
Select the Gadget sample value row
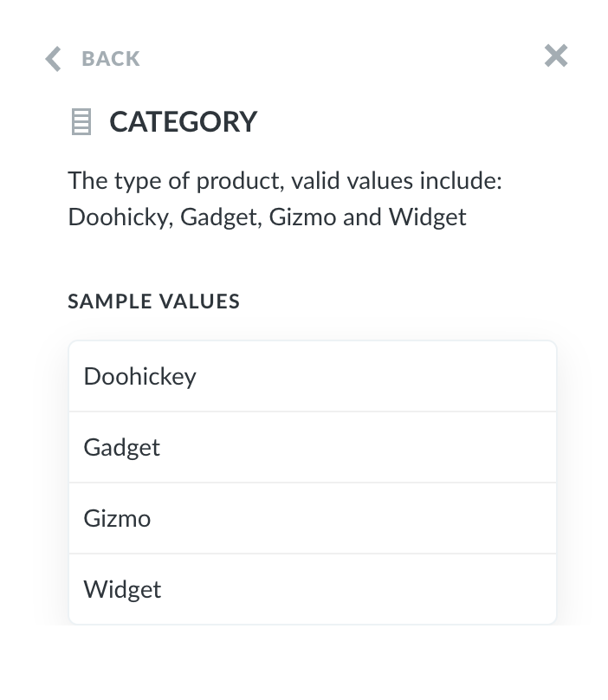312,447
